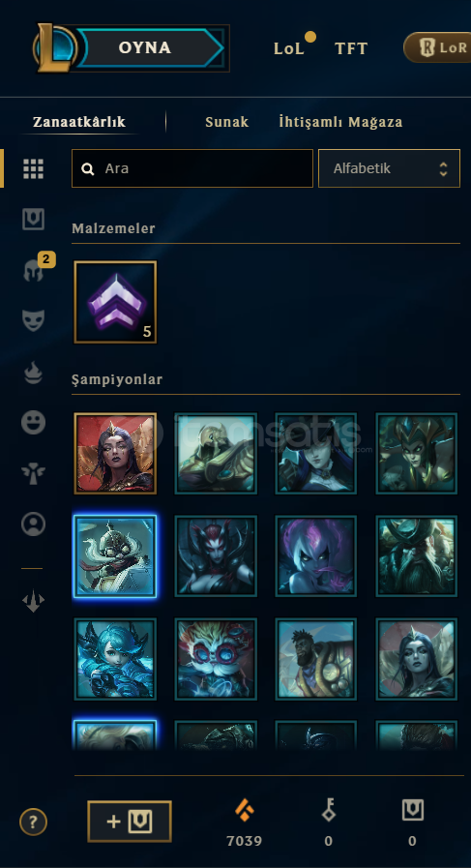
Task: Focus the Ara search field
Action: click(x=192, y=168)
